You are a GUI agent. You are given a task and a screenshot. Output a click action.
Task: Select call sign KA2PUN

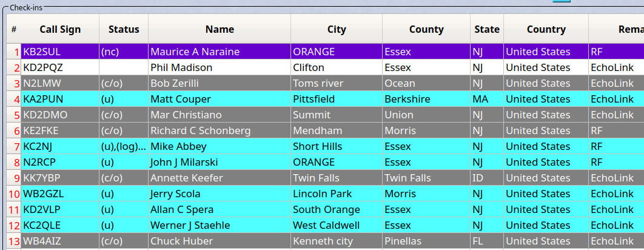pos(60,99)
